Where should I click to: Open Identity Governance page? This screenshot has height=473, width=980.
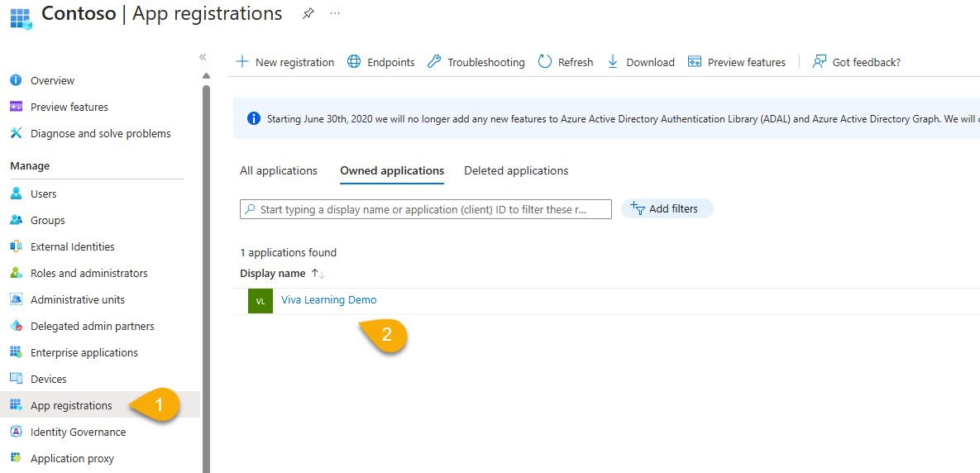pos(78,432)
